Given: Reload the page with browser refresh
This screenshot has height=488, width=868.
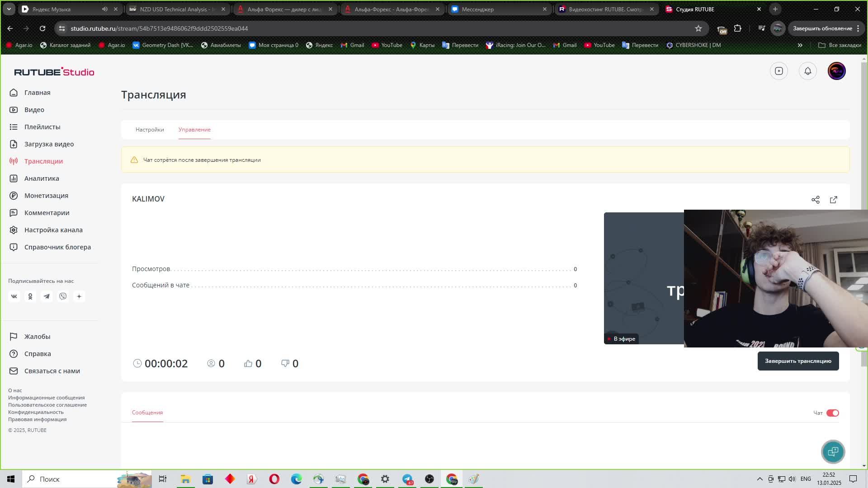Looking at the screenshot, I should (x=42, y=28).
